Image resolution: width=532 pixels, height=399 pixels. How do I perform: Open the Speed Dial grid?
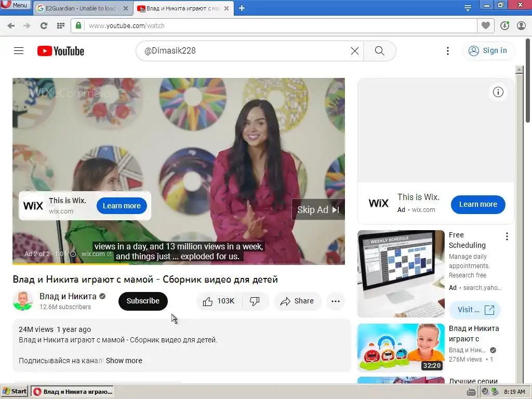click(61, 26)
